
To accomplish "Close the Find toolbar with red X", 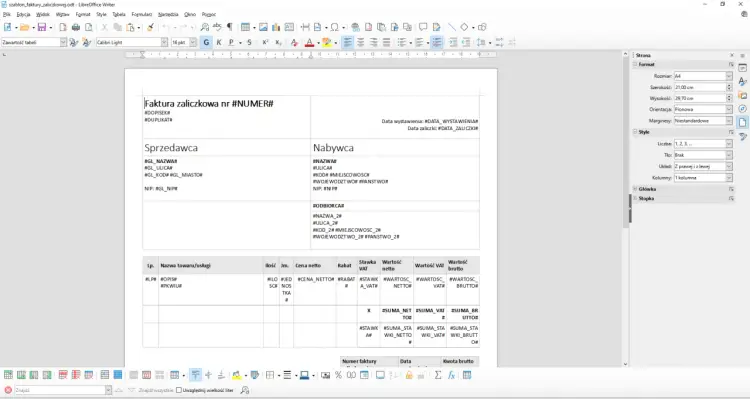I will (x=8, y=390).
